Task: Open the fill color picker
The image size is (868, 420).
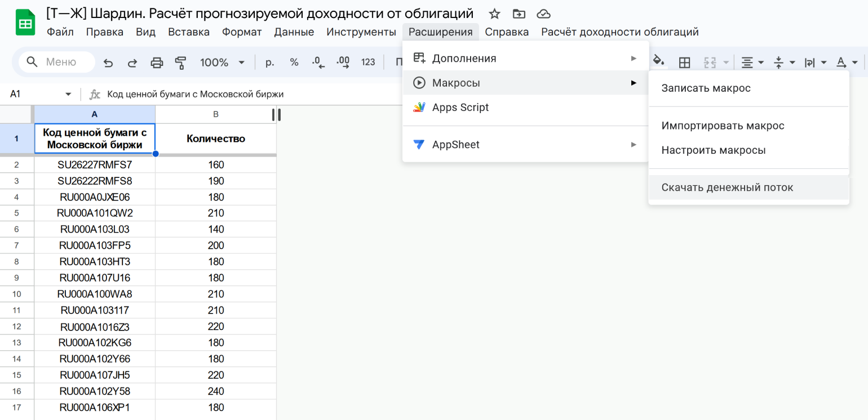Action: (x=659, y=61)
